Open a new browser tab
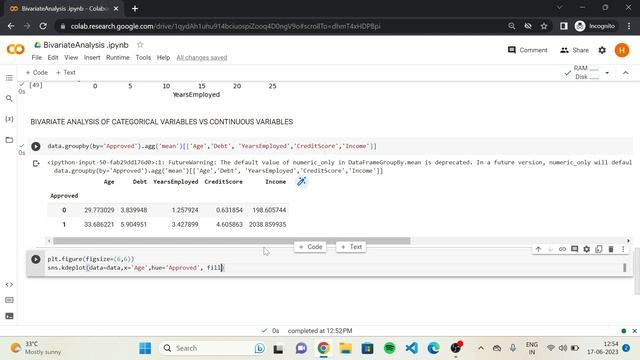Screen dimensions: 640x360 click(135, 8)
